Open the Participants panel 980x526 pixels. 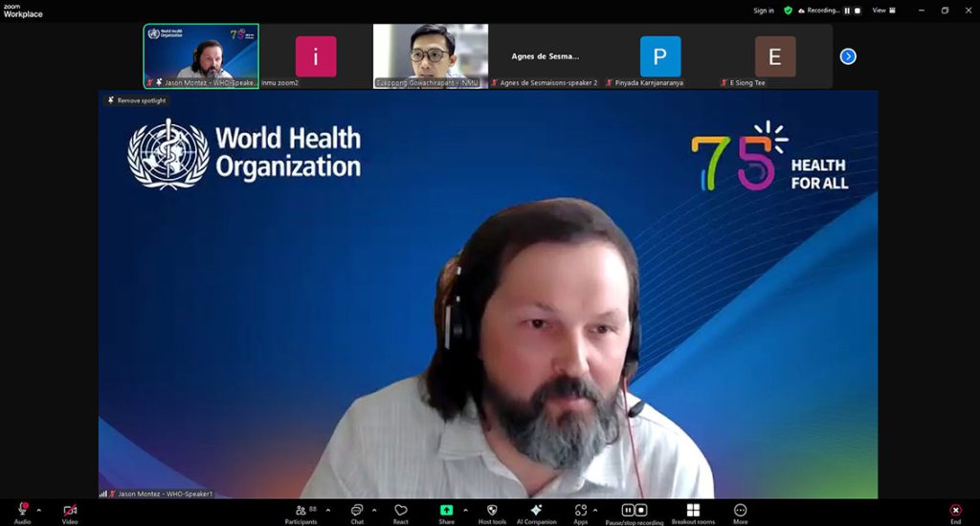click(x=301, y=512)
